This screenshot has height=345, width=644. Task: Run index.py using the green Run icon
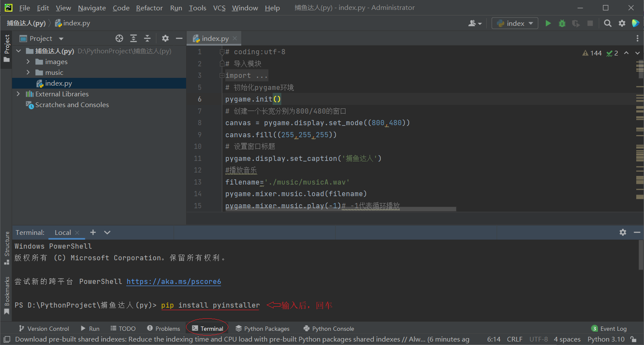click(x=548, y=23)
